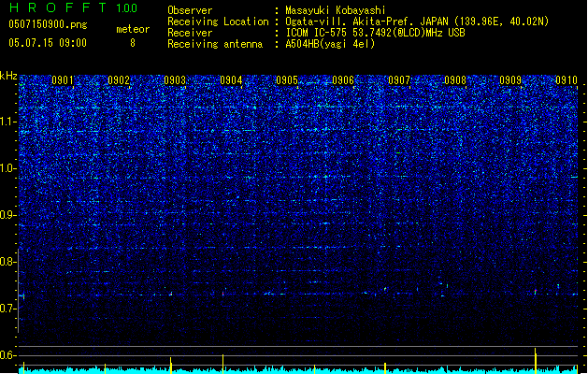
Task: Click the 0910 time marker
Action: (566, 80)
